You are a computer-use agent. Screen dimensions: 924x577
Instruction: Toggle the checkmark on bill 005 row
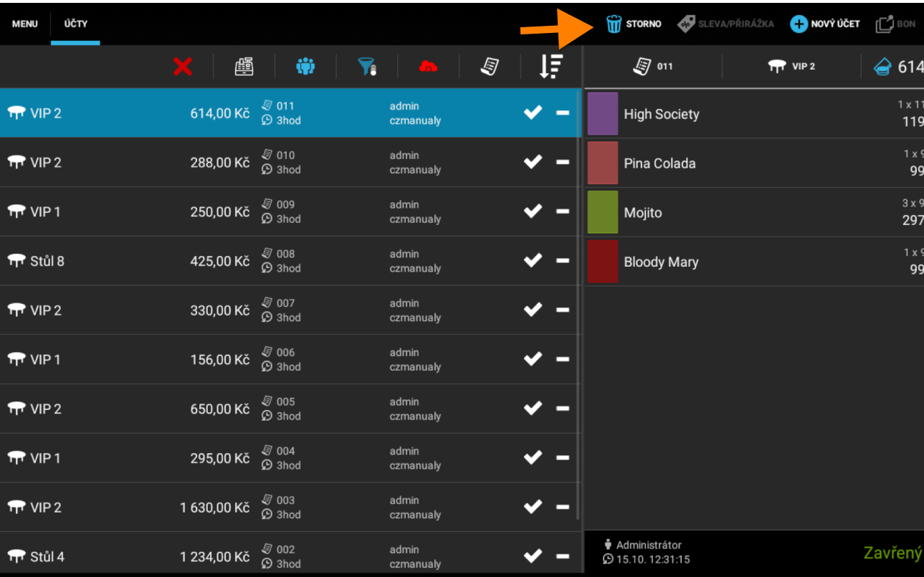[533, 409]
